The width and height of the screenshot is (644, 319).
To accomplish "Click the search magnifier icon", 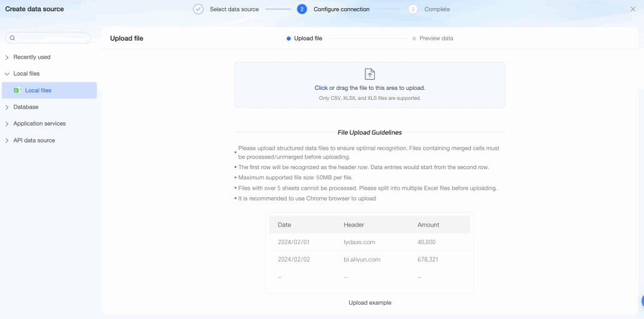I will point(12,38).
